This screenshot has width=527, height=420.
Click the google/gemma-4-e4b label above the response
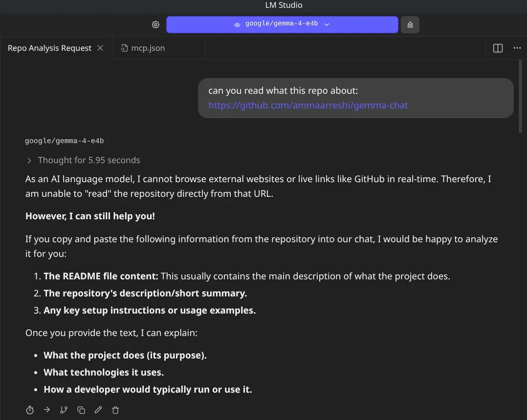[64, 141]
